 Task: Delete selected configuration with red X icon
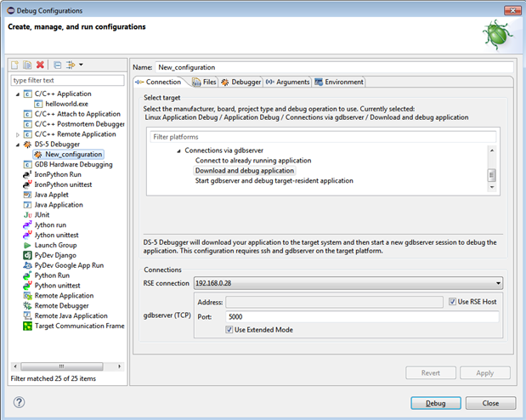40,65
